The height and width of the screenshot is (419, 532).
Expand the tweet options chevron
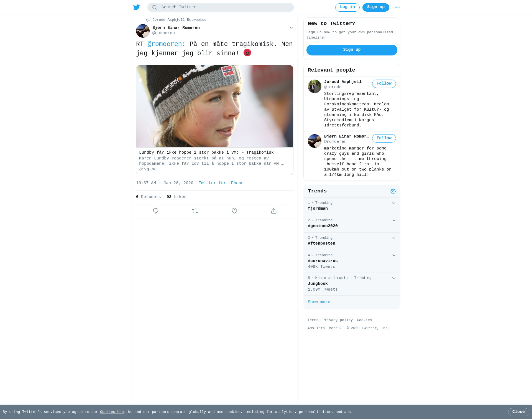click(291, 28)
